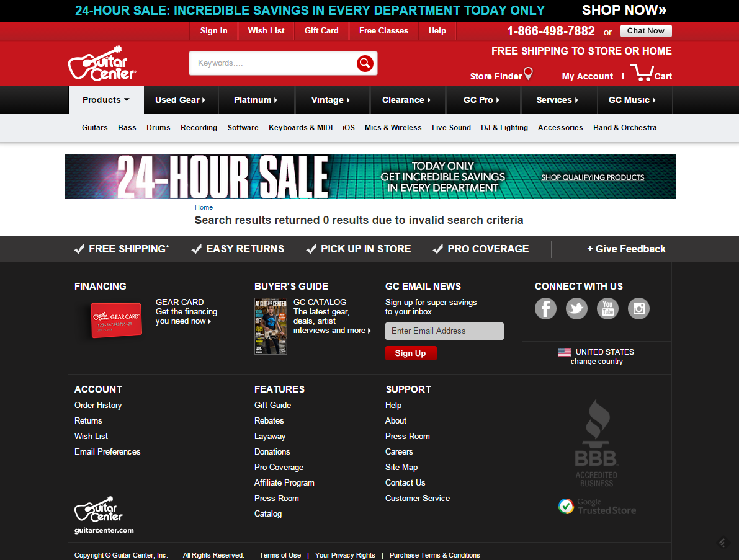Open the Guitar Center logo in header
This screenshot has height=560, width=739.
tap(102, 63)
